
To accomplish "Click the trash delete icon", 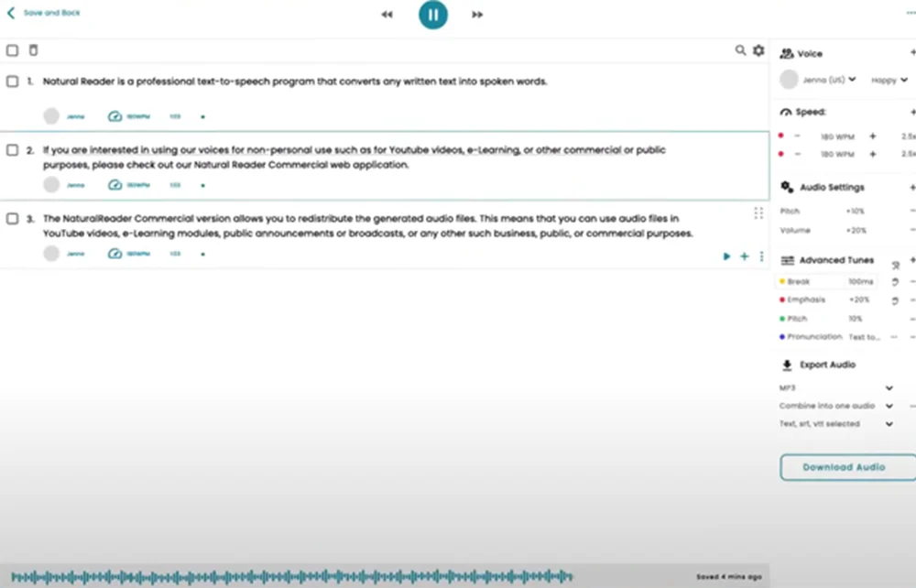I will [x=33, y=50].
